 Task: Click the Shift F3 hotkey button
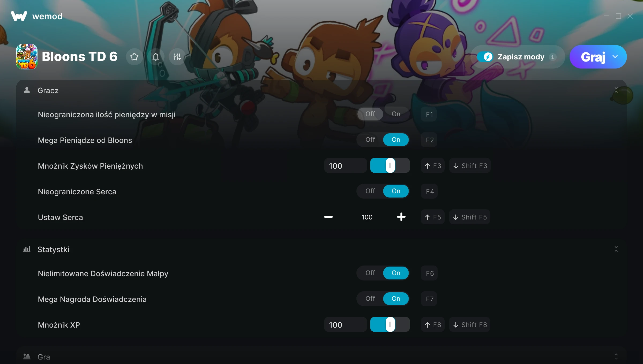point(470,166)
